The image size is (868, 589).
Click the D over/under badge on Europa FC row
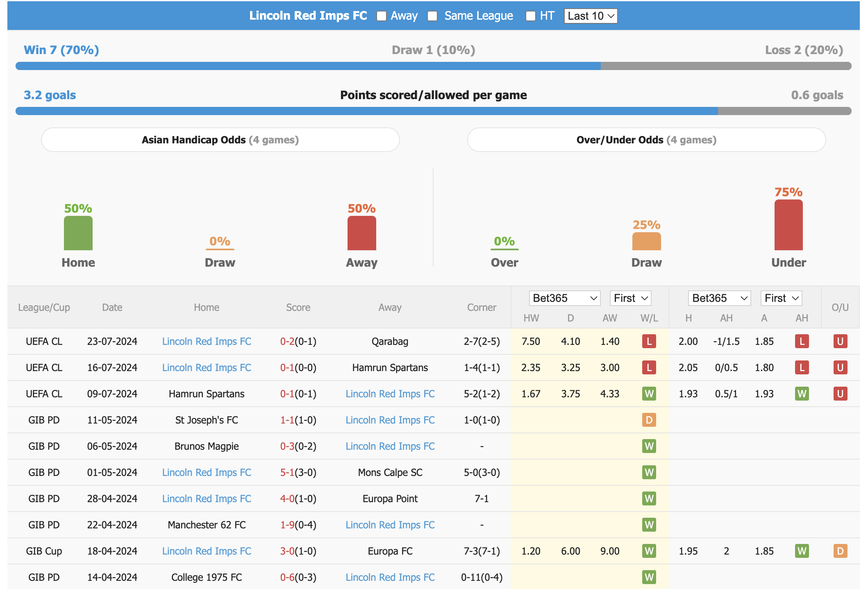point(840,551)
